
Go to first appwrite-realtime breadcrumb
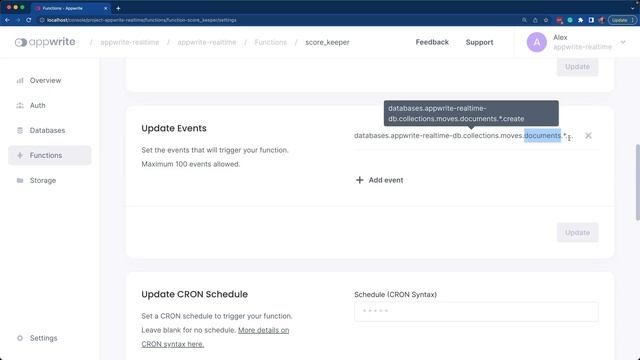130,42
